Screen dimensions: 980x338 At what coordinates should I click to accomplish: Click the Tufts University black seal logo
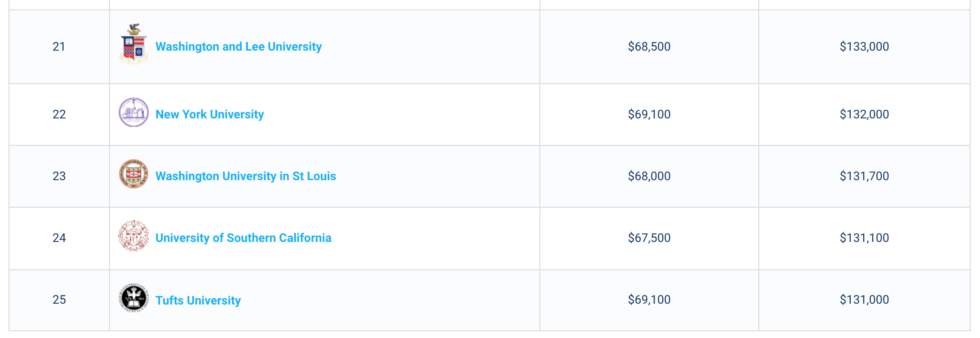coord(134,298)
